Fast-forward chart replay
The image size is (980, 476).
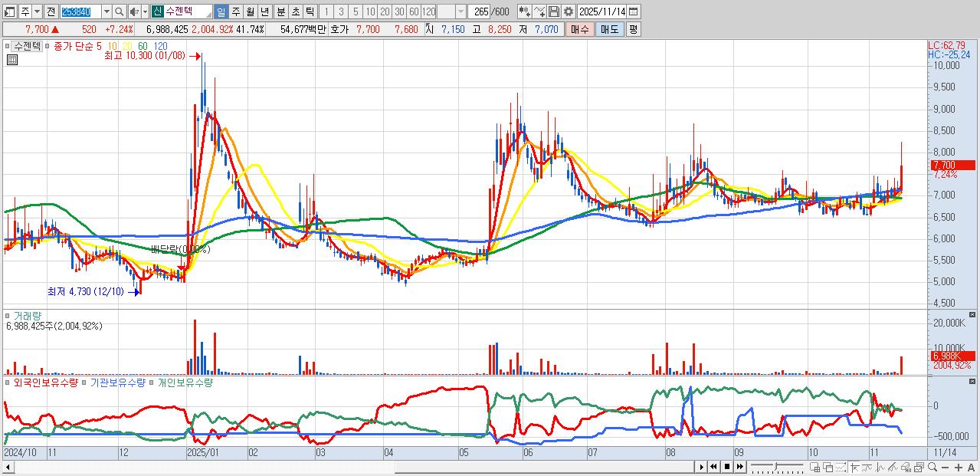[739, 466]
